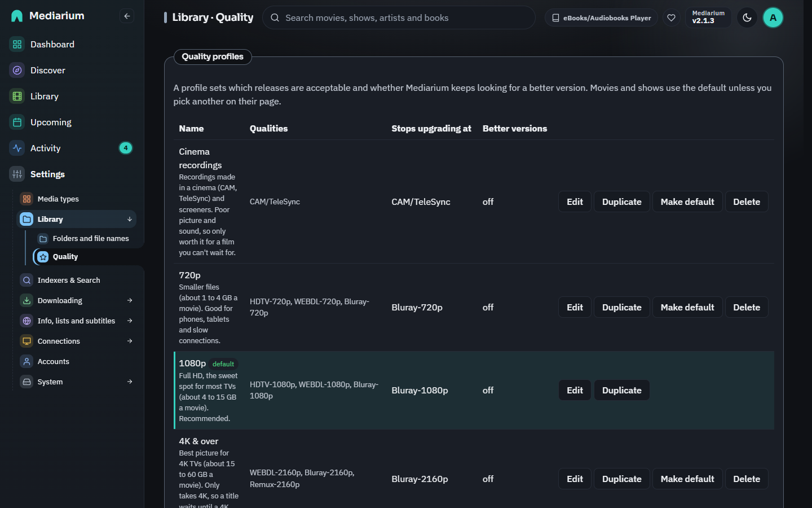The image size is (812, 508).
Task: Open the Upcoming page
Action: pyautogui.click(x=72, y=122)
